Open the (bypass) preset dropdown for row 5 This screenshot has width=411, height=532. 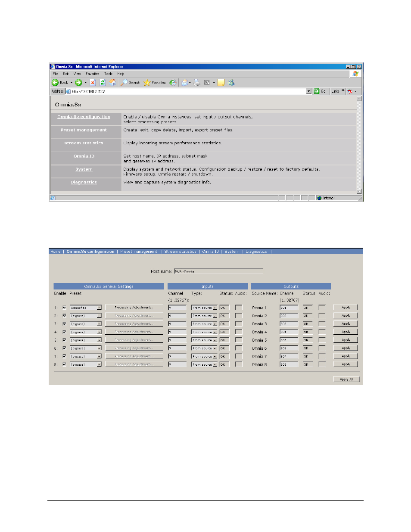click(86, 340)
